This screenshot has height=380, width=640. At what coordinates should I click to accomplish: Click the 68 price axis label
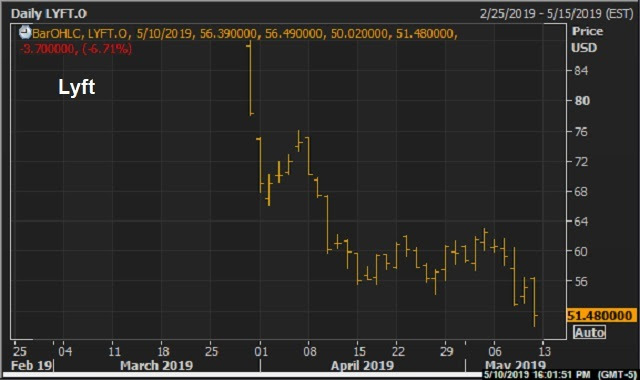pyautogui.click(x=581, y=191)
